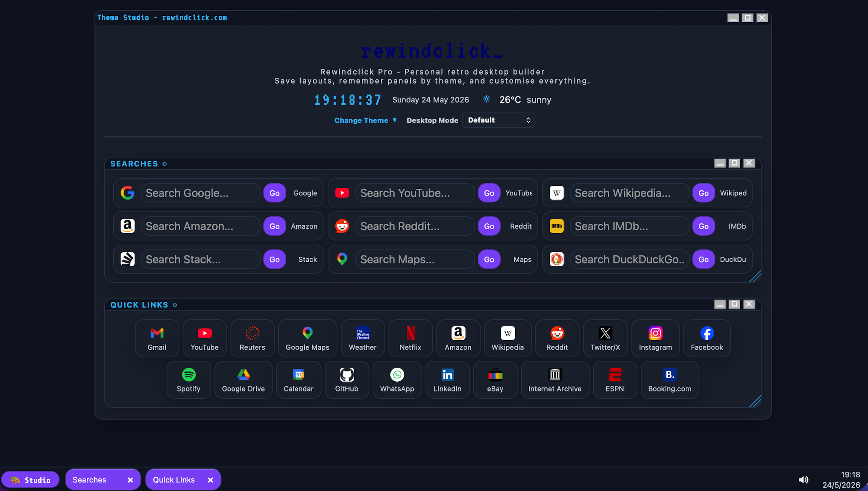
Task: Click Go next to Search Stack
Action: (275, 259)
